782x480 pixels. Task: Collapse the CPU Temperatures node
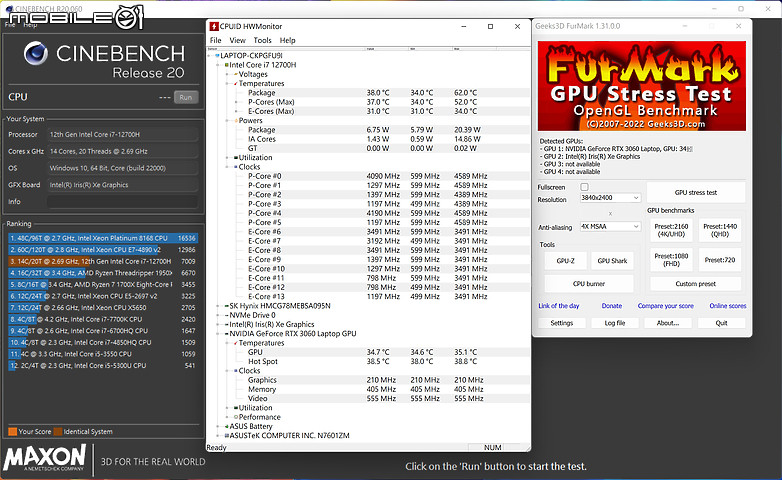pos(227,83)
